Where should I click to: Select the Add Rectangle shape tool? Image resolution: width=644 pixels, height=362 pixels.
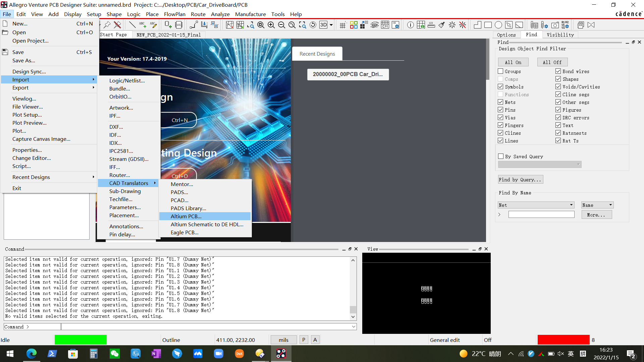[x=488, y=25]
